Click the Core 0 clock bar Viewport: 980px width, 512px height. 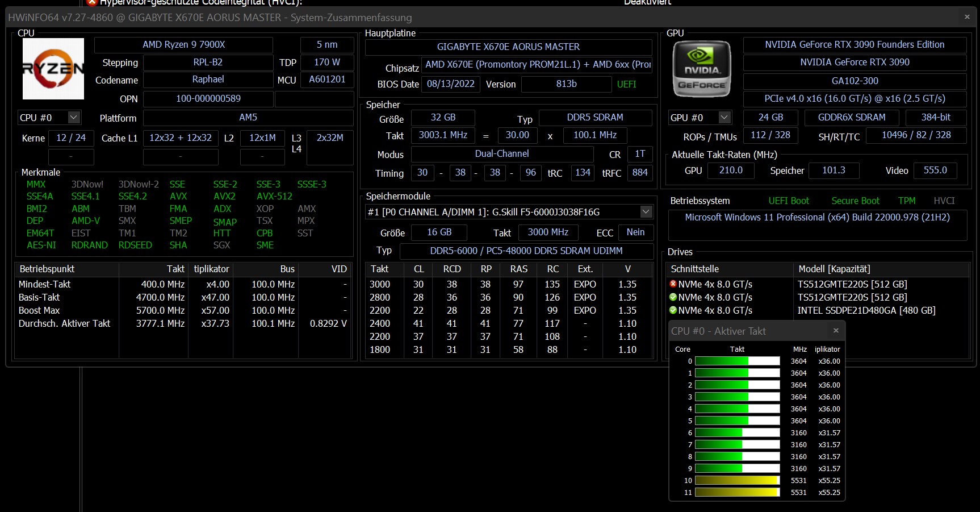click(x=737, y=361)
